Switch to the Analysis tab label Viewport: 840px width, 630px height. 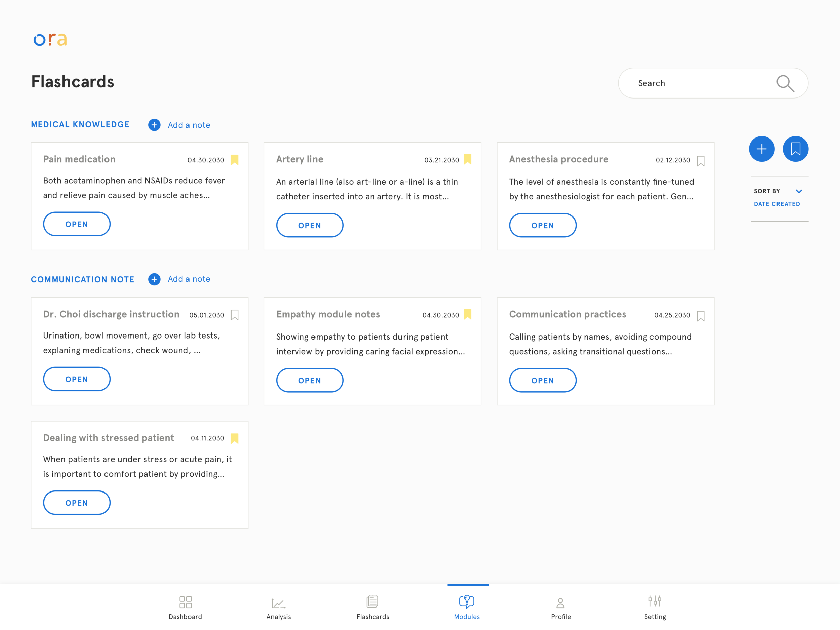point(278,617)
